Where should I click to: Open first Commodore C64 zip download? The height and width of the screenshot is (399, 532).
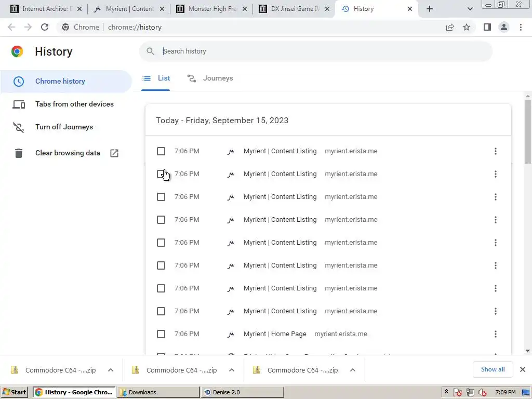click(54, 370)
